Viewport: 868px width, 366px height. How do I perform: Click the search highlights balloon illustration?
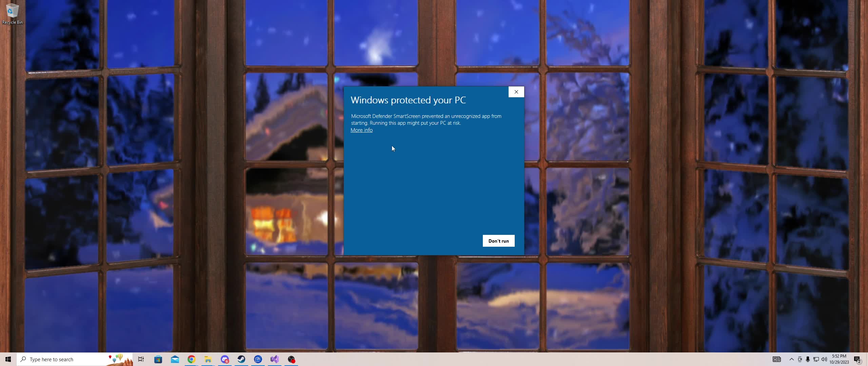(120, 359)
